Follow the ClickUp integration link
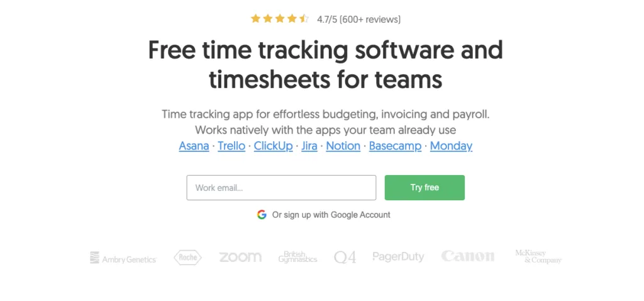 point(274,146)
